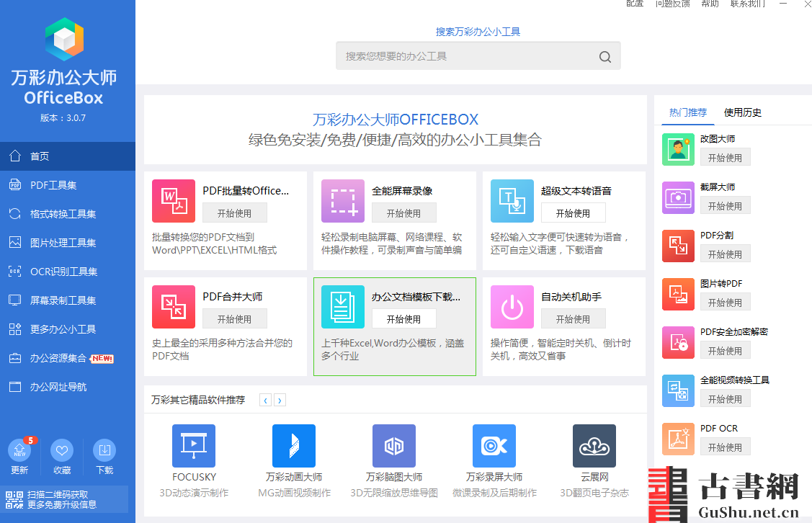Screen dimensions: 812x523
Task: Focus the 搜索您想要的办公工具 search field
Action: pyautogui.click(x=478, y=56)
